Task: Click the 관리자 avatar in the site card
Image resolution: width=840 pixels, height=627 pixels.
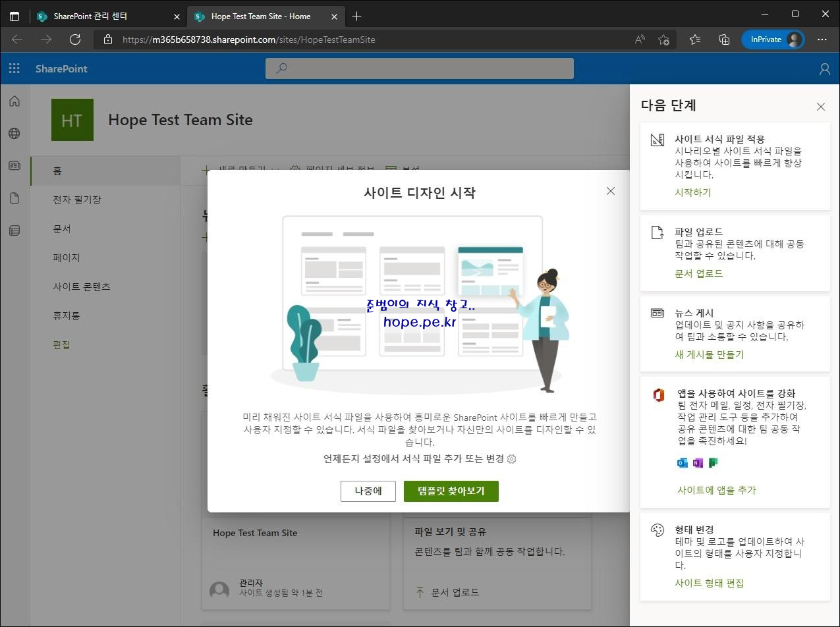Action: [219, 591]
